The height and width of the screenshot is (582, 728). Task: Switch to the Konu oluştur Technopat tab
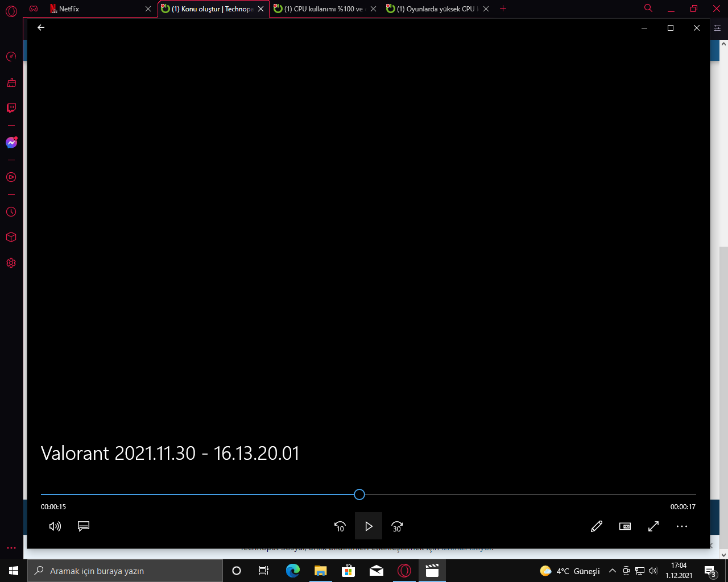[x=213, y=9]
